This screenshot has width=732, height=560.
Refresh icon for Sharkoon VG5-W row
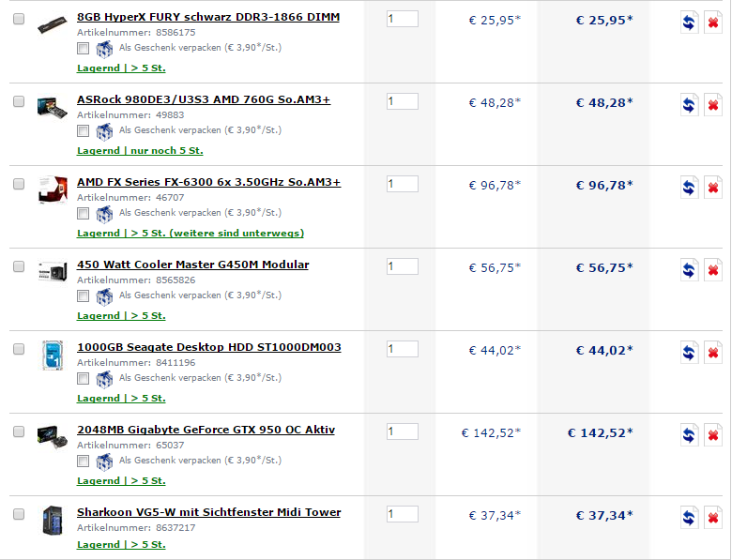click(x=689, y=518)
